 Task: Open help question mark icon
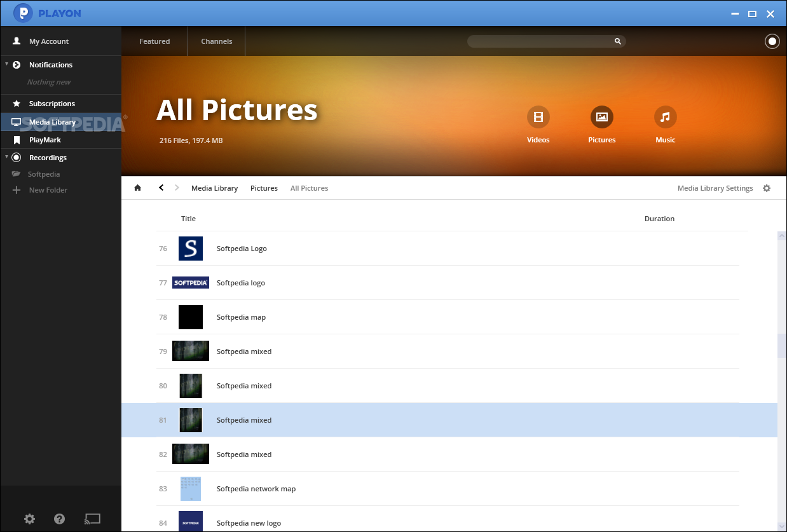(60, 519)
